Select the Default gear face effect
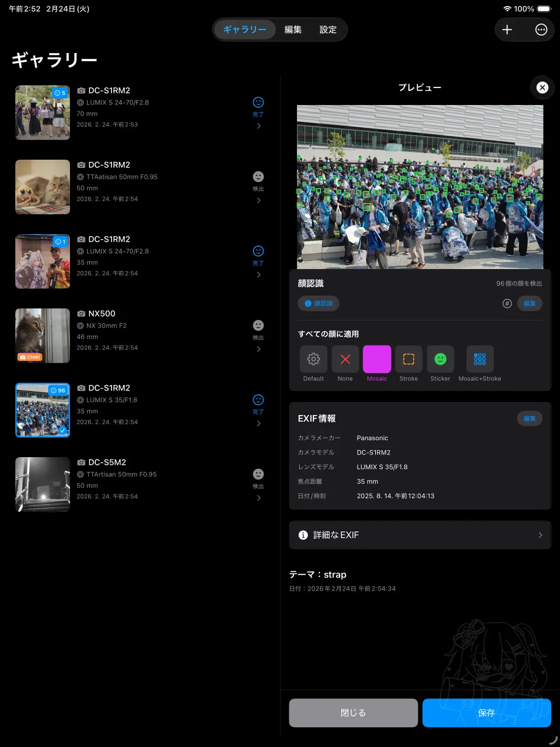 click(x=313, y=359)
